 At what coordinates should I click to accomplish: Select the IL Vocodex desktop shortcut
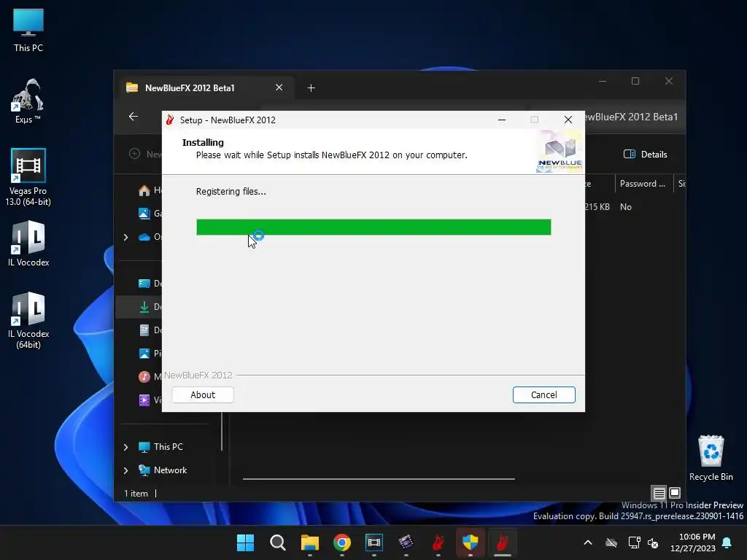tap(28, 243)
